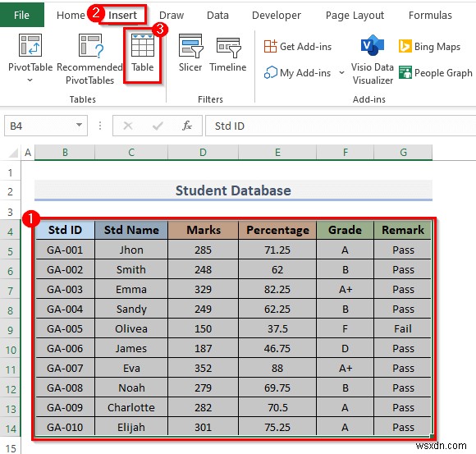Click the Percentage header cell
Image resolution: width=476 pixels, height=454 pixels.
277,230
